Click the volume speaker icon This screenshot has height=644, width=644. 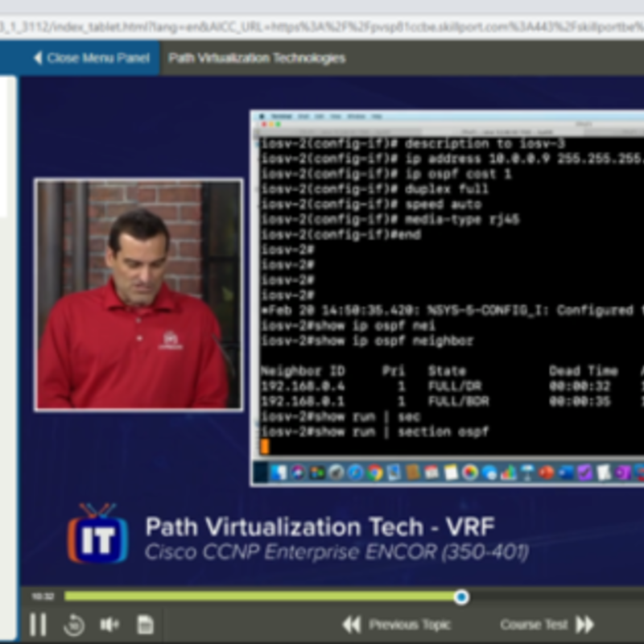pos(109,625)
